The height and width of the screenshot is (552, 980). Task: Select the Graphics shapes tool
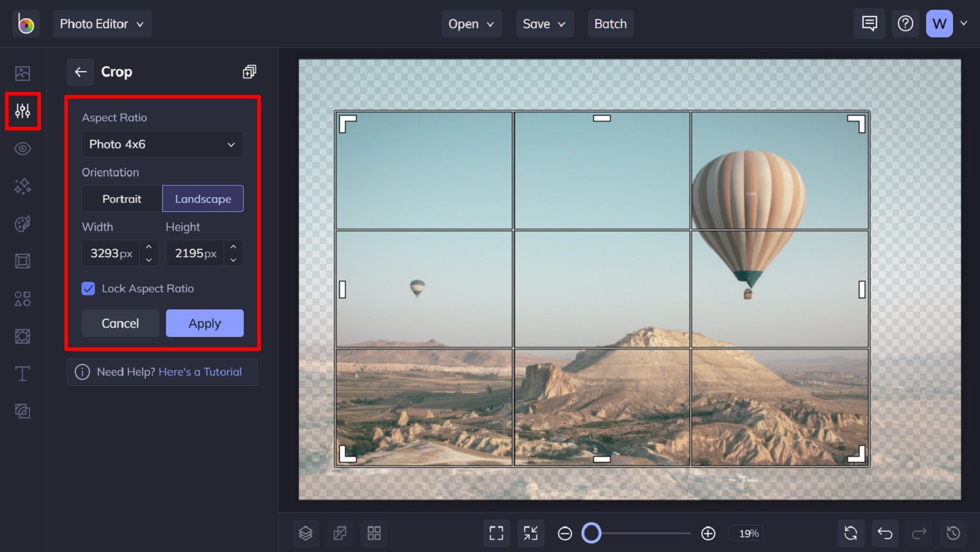[x=23, y=298]
